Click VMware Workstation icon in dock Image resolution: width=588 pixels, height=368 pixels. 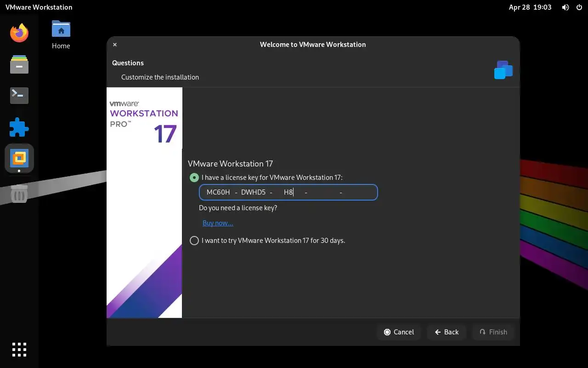click(19, 158)
